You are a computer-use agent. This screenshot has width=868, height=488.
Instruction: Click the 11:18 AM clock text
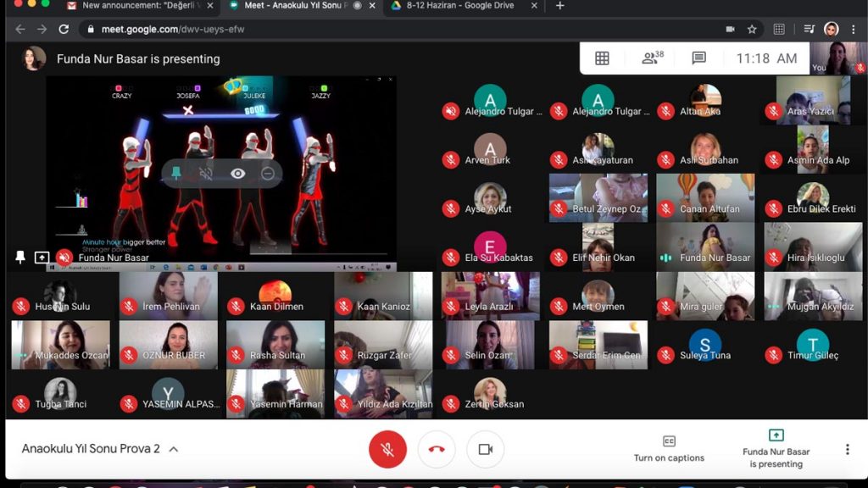coord(766,58)
